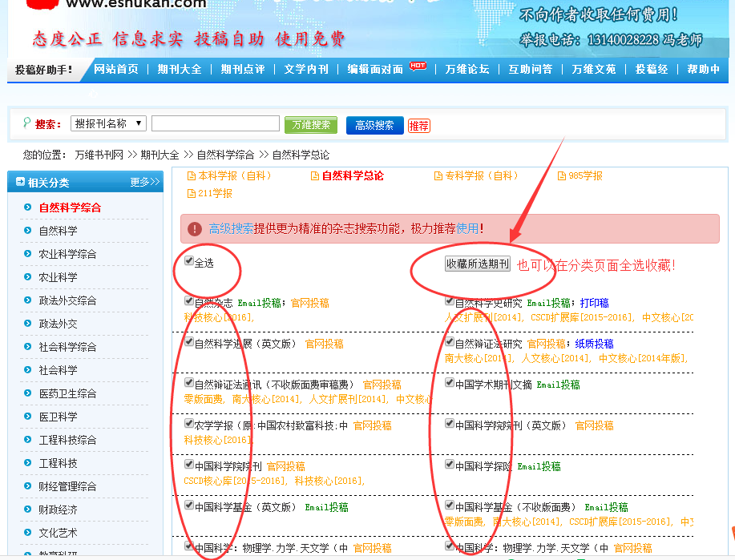Uncheck the 自然杂志 journal checkbox
This screenshot has height=560, width=735.
(x=189, y=300)
